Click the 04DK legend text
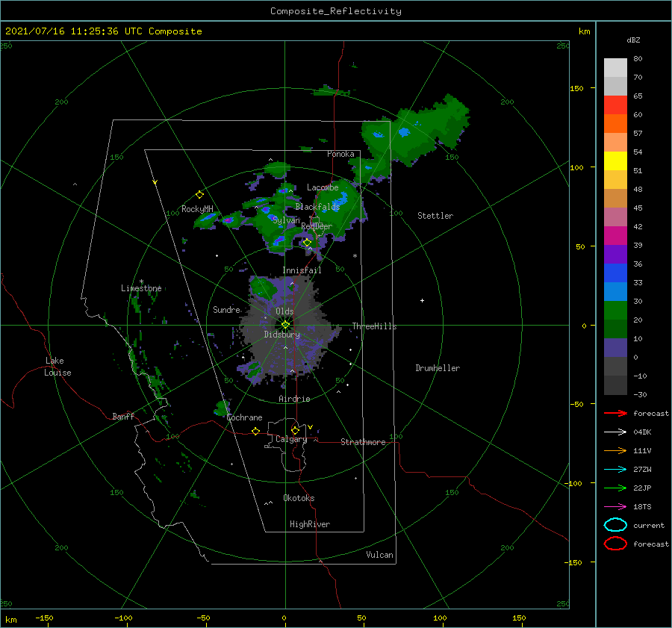672x628 pixels. coord(642,432)
